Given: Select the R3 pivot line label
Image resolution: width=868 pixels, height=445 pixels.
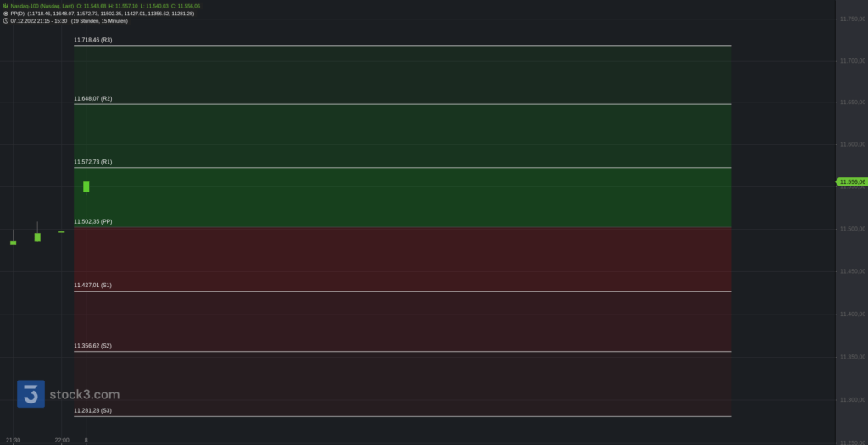Looking at the screenshot, I should 92,40.
